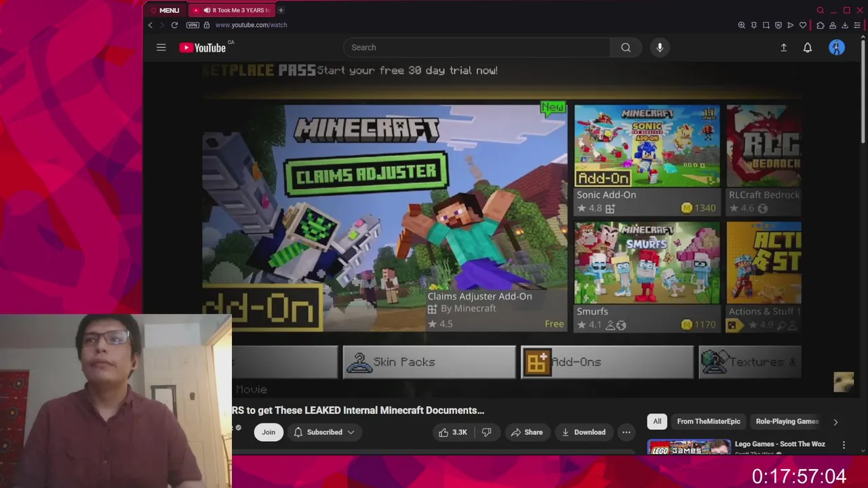Select the From TheMisterEpic chip
Screen dimensions: 868x488
[x=709, y=422]
